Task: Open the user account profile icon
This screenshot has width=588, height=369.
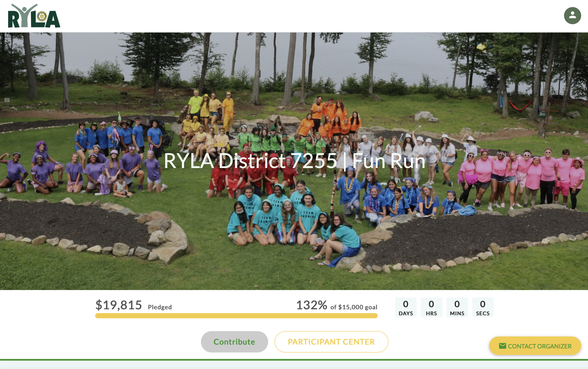Action: (572, 16)
